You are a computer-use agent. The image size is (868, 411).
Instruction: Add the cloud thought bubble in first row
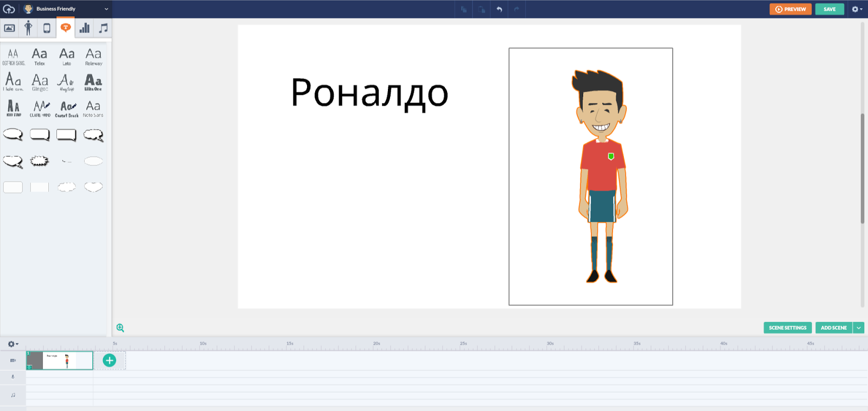point(93,135)
